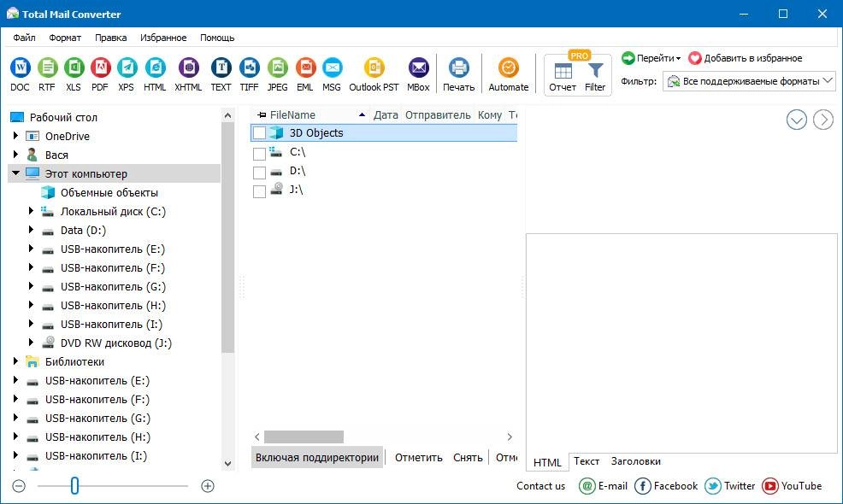Check the J:\ checkbox
Screen dimensions: 843x504
(x=259, y=191)
